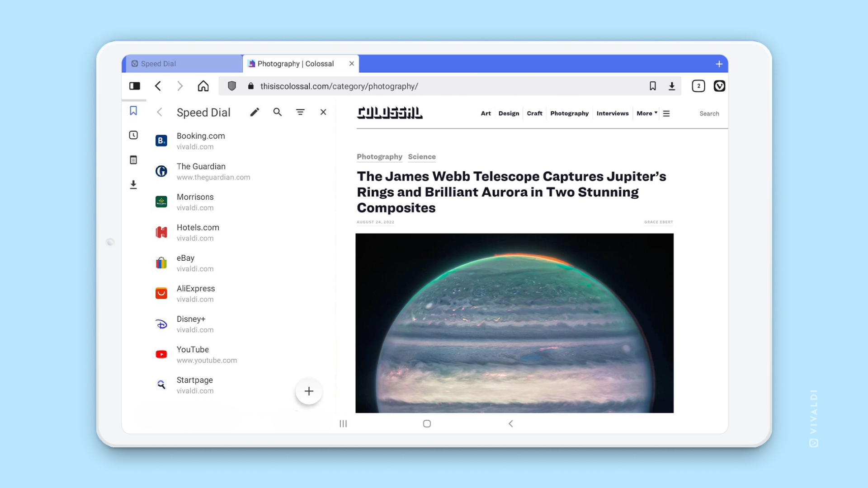
Task: Expand the More navigation menu on Colossal
Action: [646, 113]
